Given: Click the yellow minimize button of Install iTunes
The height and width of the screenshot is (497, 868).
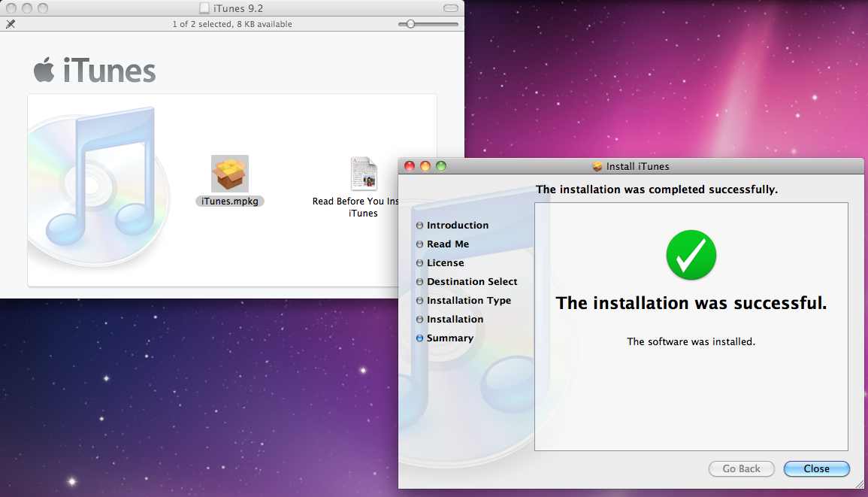Looking at the screenshot, I should [x=425, y=166].
